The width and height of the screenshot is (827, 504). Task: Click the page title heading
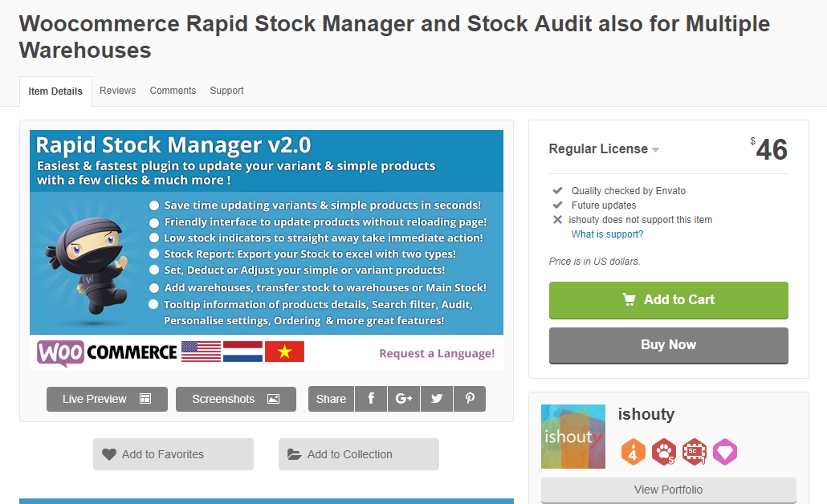[x=394, y=37]
